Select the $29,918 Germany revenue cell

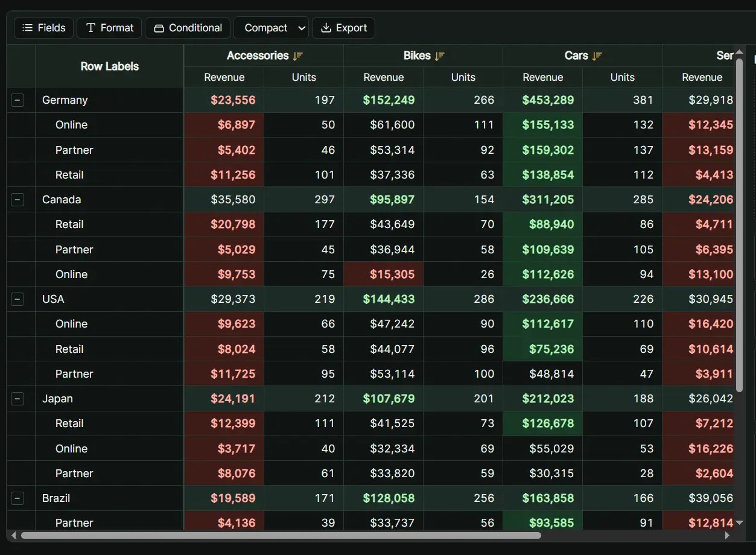pos(699,100)
